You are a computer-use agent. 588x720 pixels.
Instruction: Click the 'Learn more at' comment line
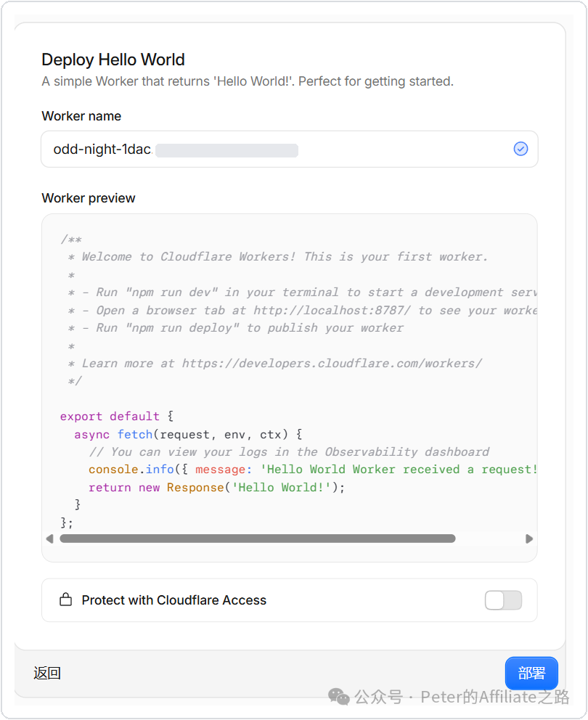pos(274,363)
